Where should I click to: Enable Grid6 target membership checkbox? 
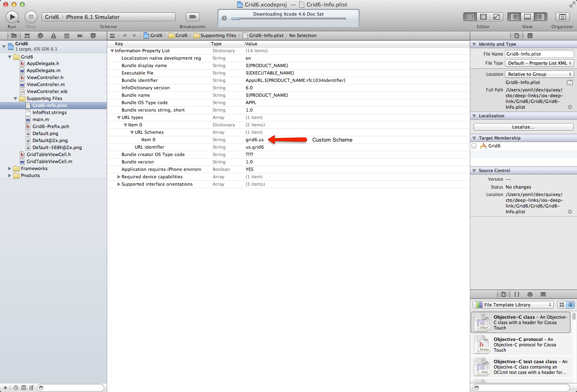[474, 146]
